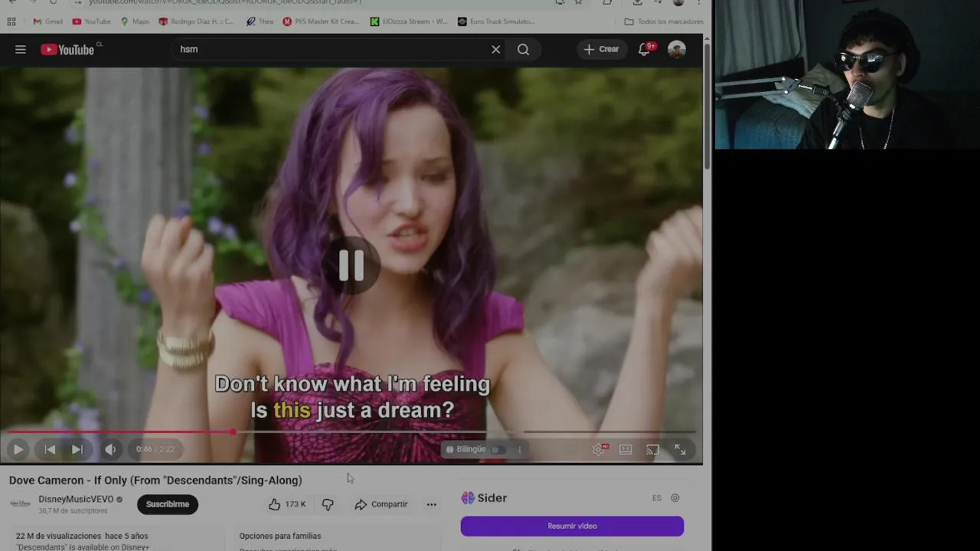This screenshot has width=980, height=551.
Task: Click the page vertical scrollbar
Action: click(707, 107)
